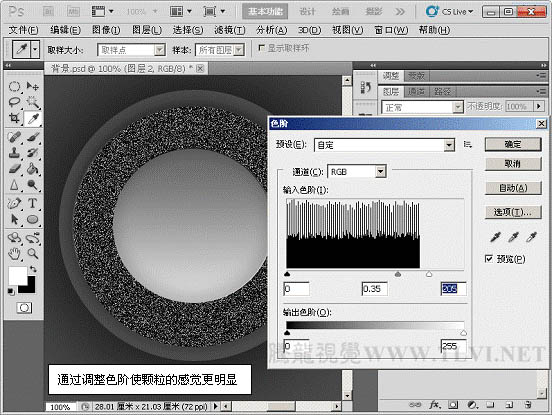Open the tool preset picker arrow
The width and height of the screenshot is (552, 415).
tap(35, 49)
